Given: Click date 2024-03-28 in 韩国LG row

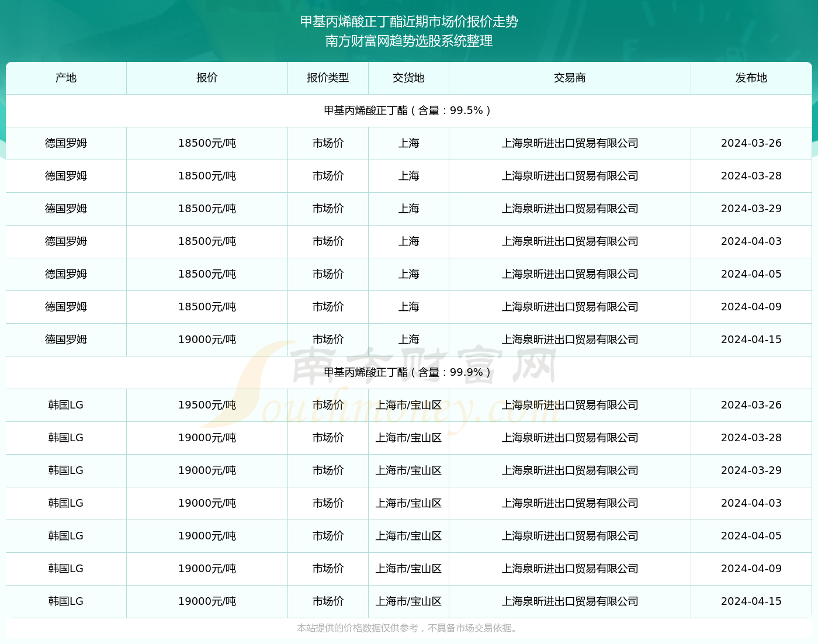Looking at the screenshot, I should 751,438.
